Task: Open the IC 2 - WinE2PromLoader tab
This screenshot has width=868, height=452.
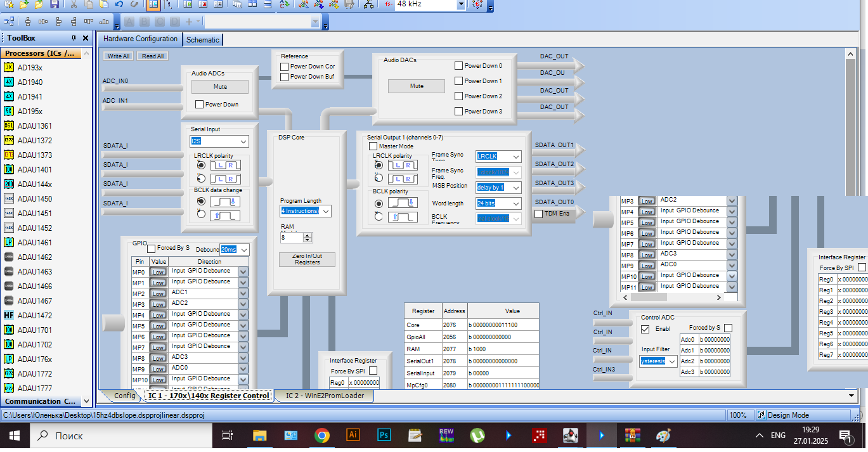Action: tap(325, 396)
